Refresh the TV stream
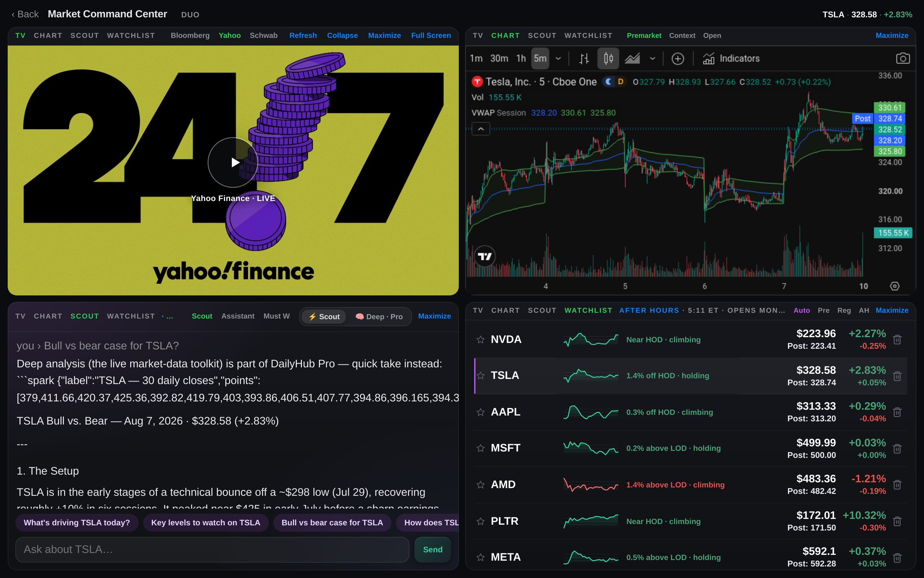The width and height of the screenshot is (924, 578). [303, 35]
